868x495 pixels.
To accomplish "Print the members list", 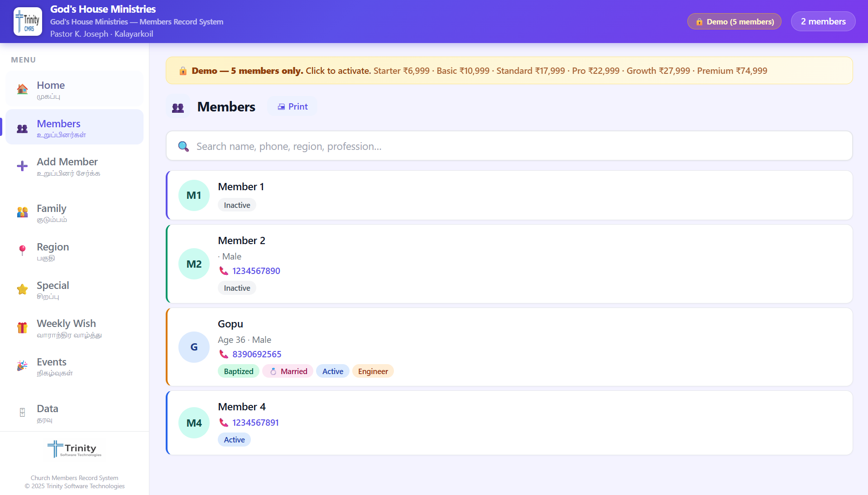I will pos(293,106).
